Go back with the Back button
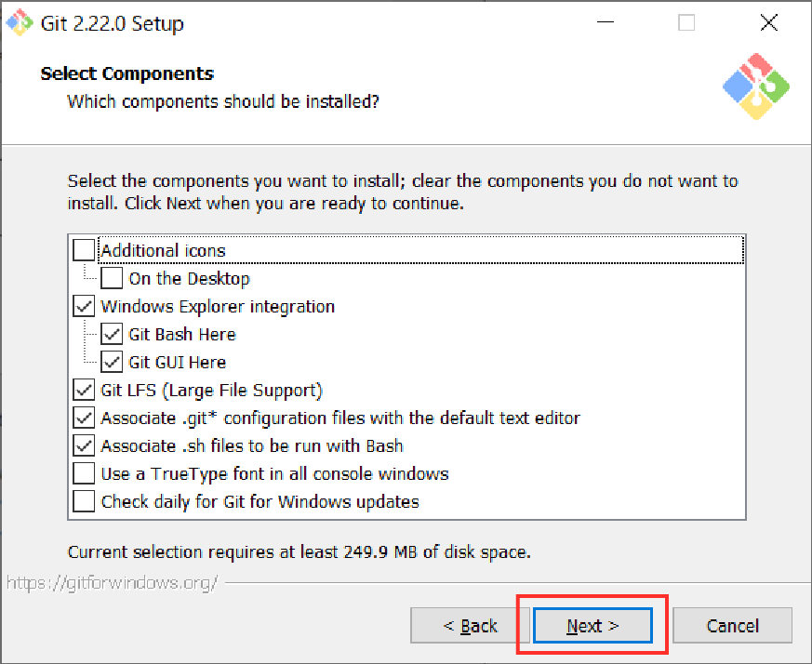 (x=470, y=626)
